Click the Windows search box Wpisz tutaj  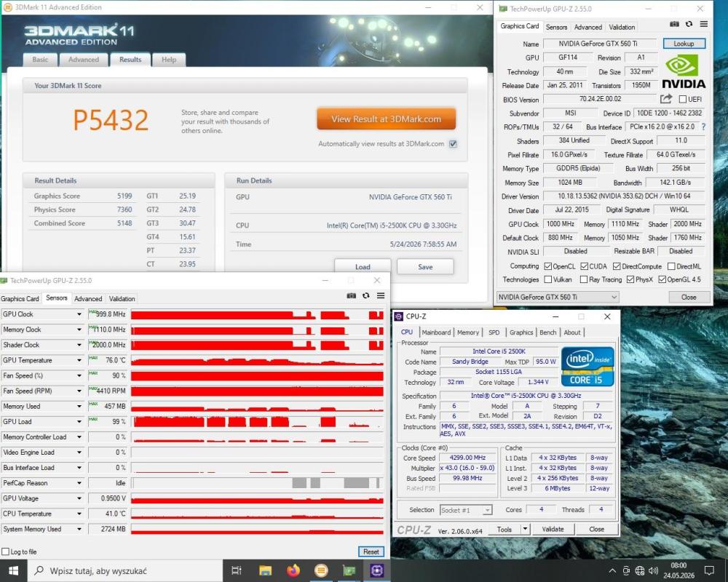[125, 570]
